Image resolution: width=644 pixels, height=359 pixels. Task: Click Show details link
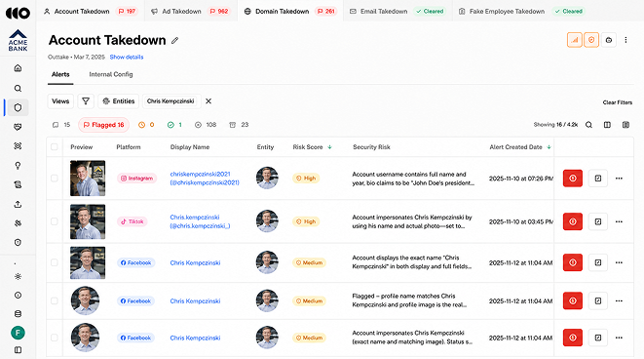[x=127, y=58]
